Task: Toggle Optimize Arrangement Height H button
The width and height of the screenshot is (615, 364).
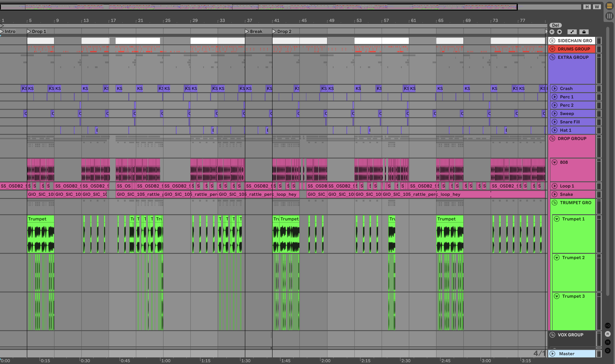Action: 587,7
